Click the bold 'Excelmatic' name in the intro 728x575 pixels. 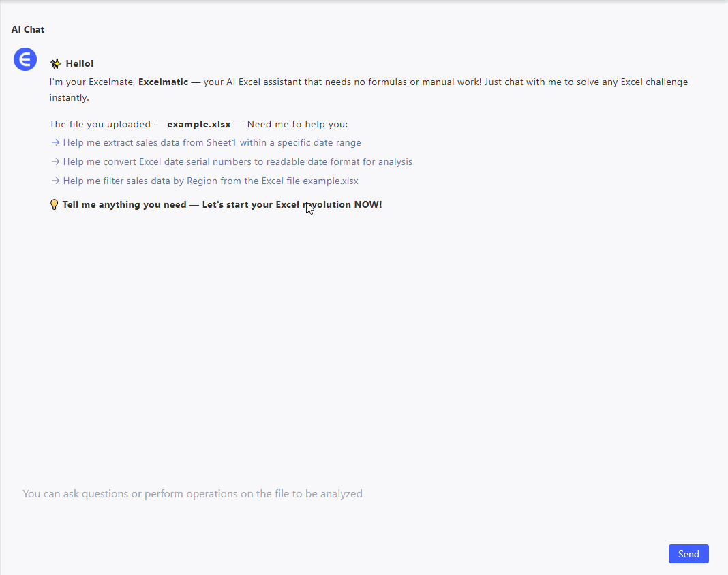click(163, 82)
